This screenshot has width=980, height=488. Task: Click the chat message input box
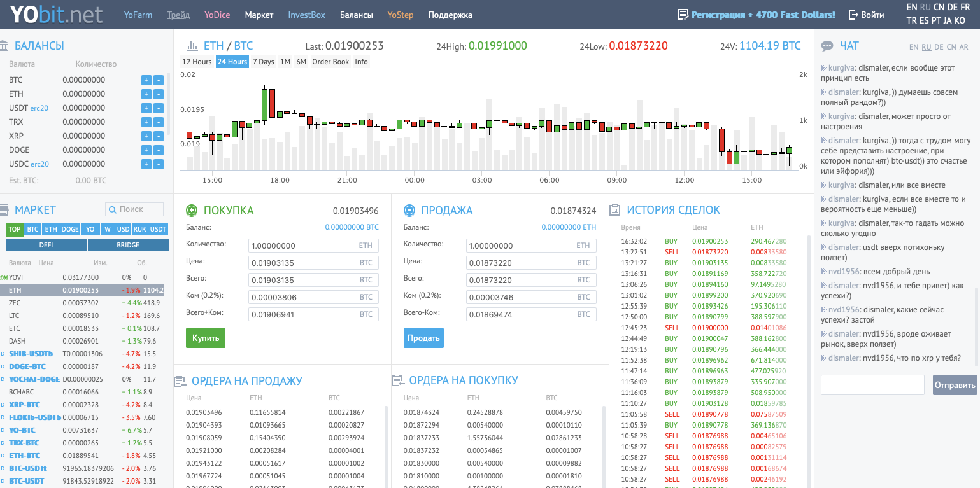pyautogui.click(x=872, y=385)
